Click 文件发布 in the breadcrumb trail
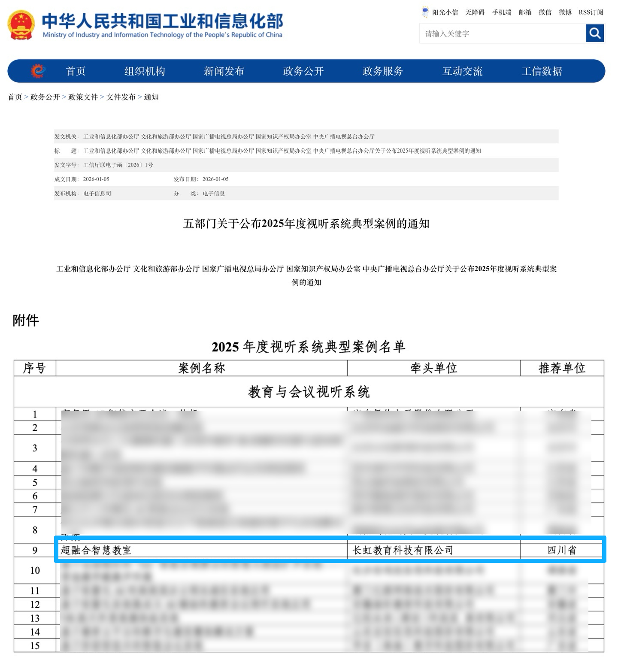 click(x=121, y=97)
